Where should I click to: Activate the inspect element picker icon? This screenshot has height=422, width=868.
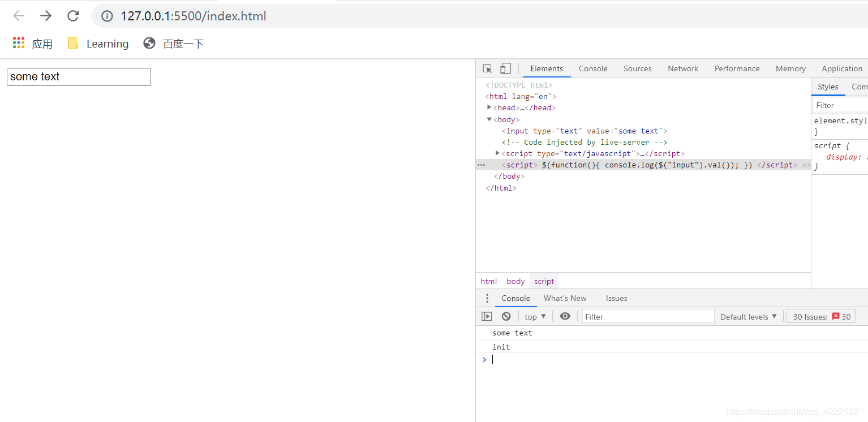click(487, 68)
